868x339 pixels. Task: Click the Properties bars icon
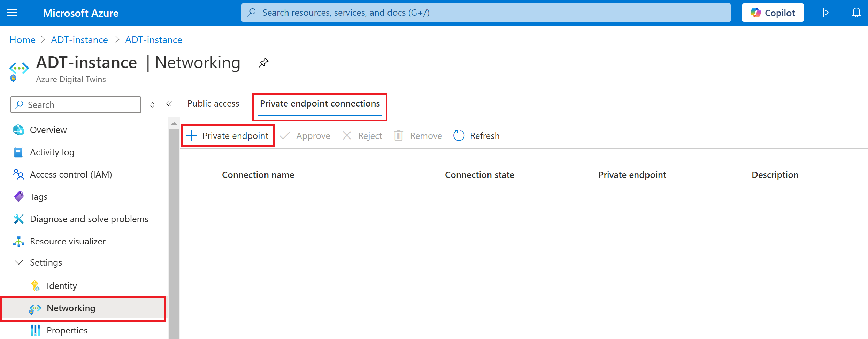click(x=35, y=330)
